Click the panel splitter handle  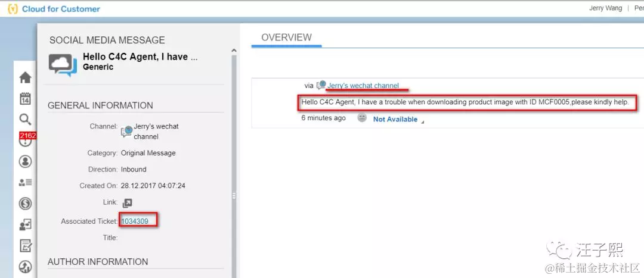(x=234, y=196)
